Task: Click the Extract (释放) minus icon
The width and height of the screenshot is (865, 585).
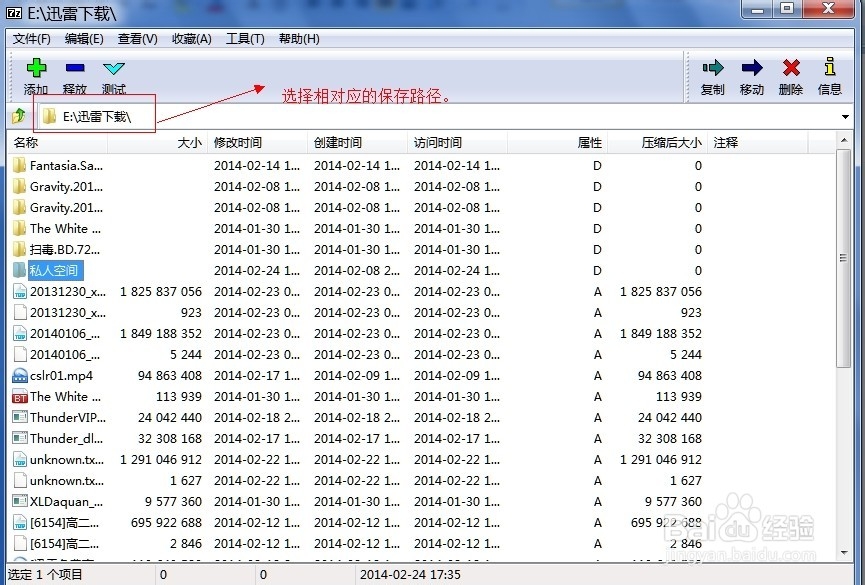Action: (75, 68)
